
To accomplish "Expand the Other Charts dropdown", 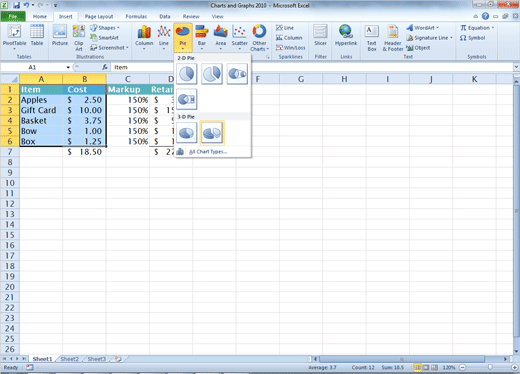I will tap(259, 38).
